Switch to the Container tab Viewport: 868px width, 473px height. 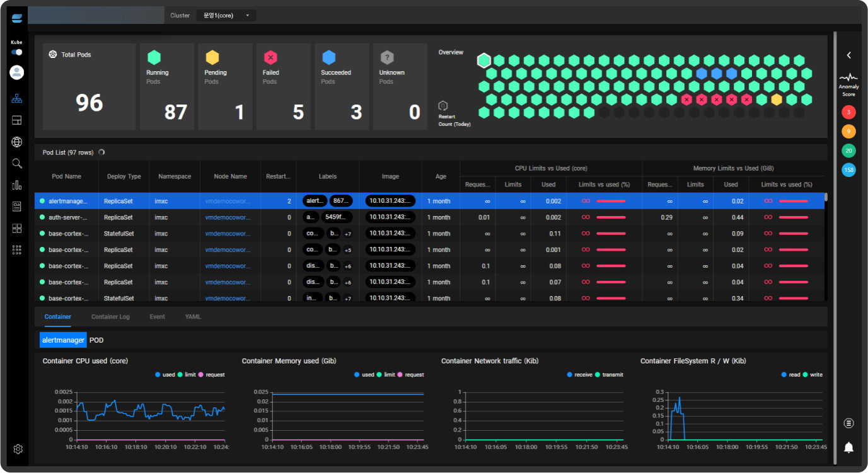(58, 317)
